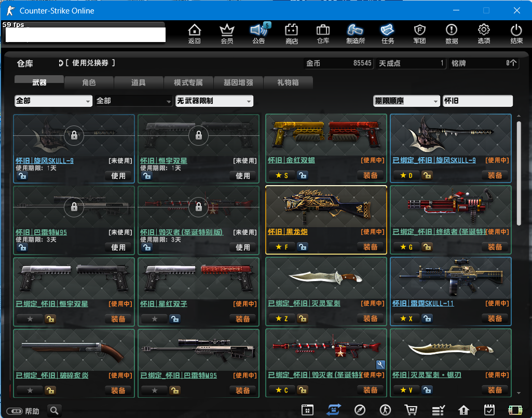Open the first 全部 category dropdown
The width and height of the screenshot is (532, 418).
coord(53,101)
